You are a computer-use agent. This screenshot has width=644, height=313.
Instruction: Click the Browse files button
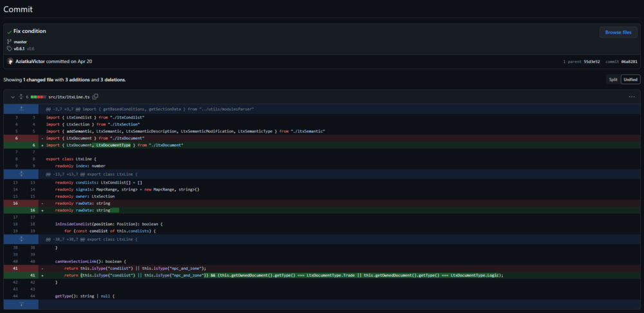[x=618, y=32]
